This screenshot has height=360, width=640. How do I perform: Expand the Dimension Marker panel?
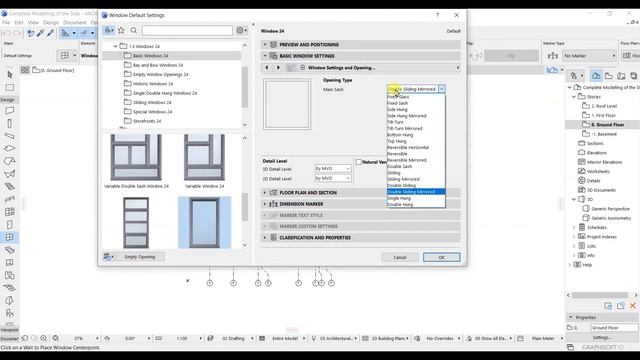265,204
